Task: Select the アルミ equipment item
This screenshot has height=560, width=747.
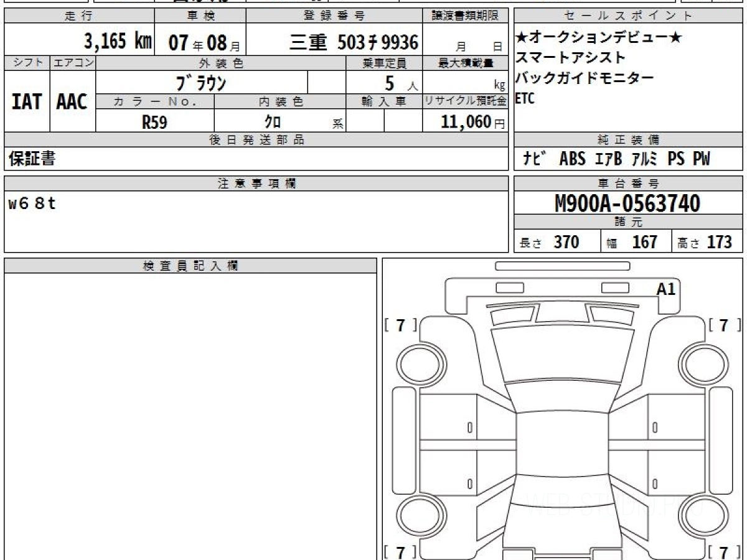Action: 644,159
